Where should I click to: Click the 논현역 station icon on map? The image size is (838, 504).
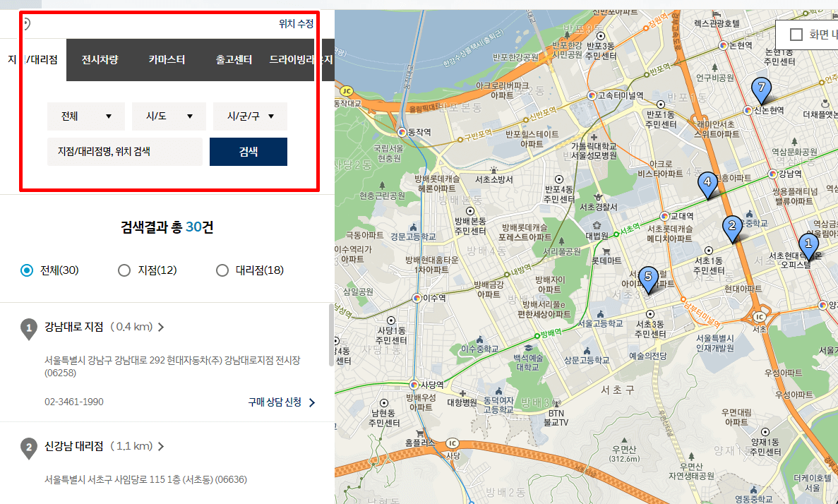724,46
